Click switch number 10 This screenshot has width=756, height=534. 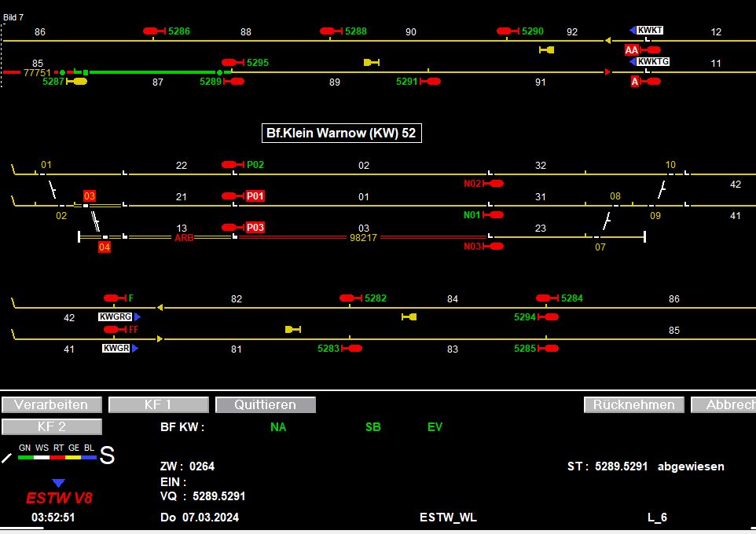click(670, 165)
